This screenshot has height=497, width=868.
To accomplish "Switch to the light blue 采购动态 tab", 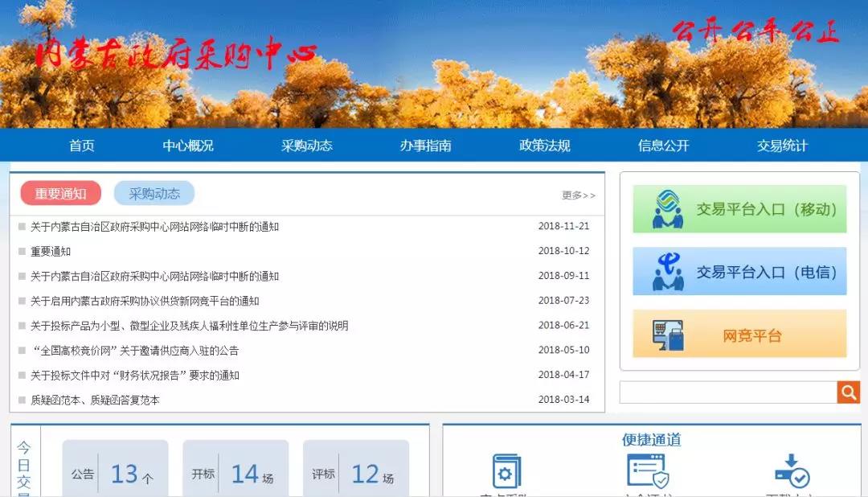I will pos(154,193).
